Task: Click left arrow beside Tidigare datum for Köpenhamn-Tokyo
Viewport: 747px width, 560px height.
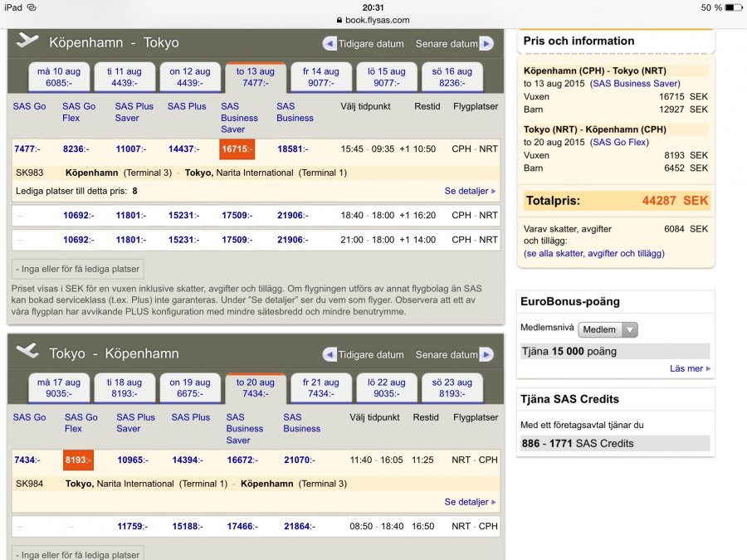Action: click(330, 44)
